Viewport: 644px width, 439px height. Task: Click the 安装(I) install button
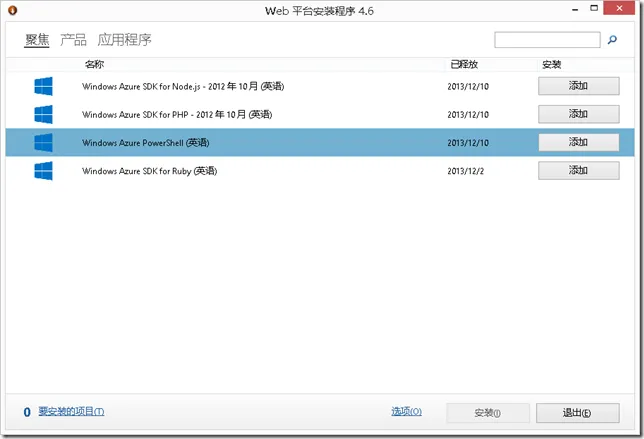tap(488, 413)
